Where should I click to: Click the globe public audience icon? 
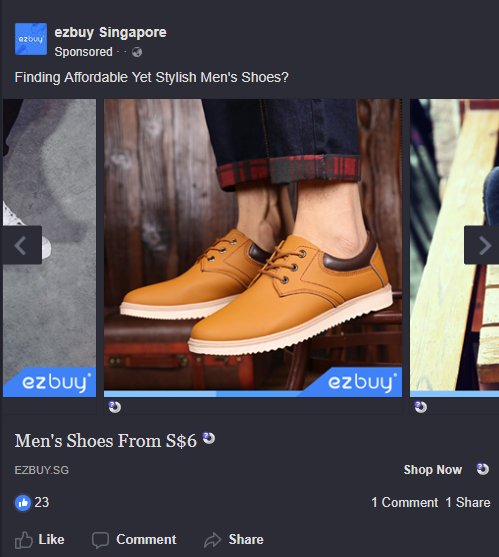137,53
